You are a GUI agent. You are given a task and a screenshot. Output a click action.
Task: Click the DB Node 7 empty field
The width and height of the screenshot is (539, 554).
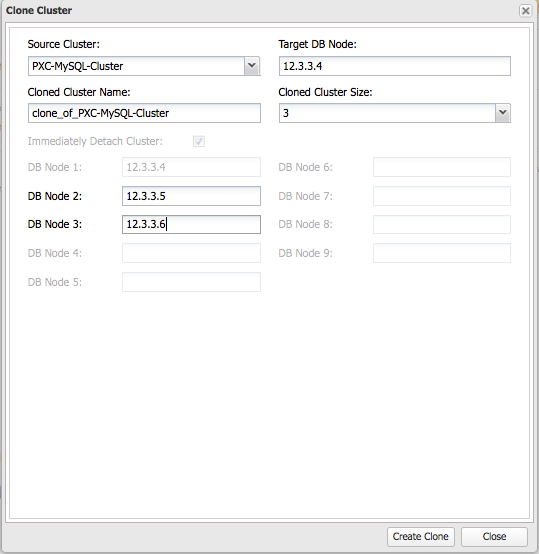pyautogui.click(x=442, y=196)
